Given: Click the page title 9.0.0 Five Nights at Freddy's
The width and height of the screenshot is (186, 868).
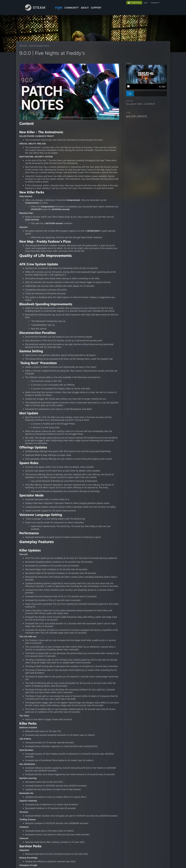Looking at the screenshot, I should point(52,53).
